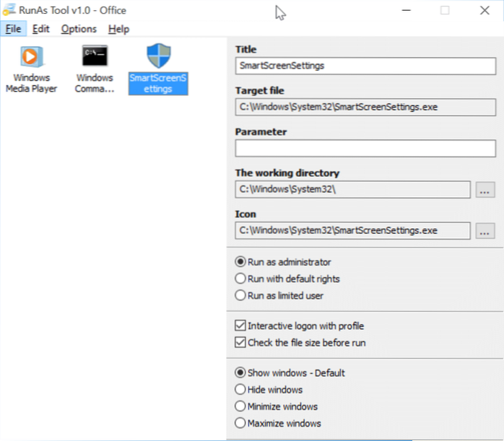This screenshot has height=441, width=504.
Task: Disable Check the file size before run
Action: pyautogui.click(x=240, y=343)
